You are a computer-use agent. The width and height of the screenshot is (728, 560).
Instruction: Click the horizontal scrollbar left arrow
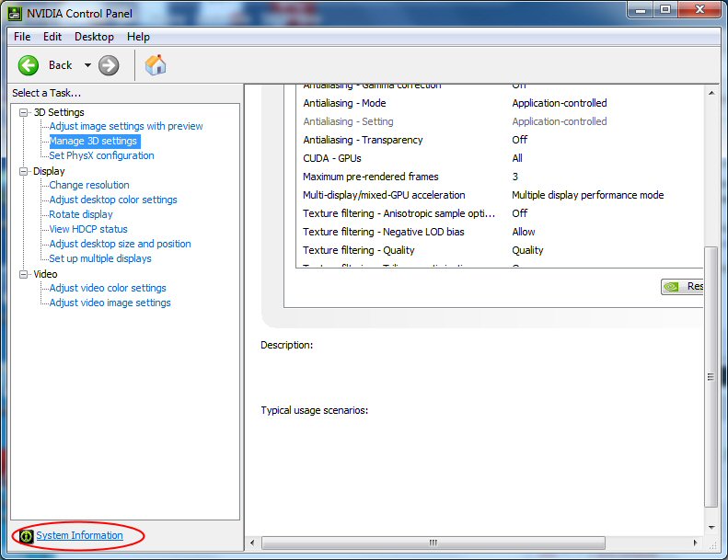(x=252, y=543)
